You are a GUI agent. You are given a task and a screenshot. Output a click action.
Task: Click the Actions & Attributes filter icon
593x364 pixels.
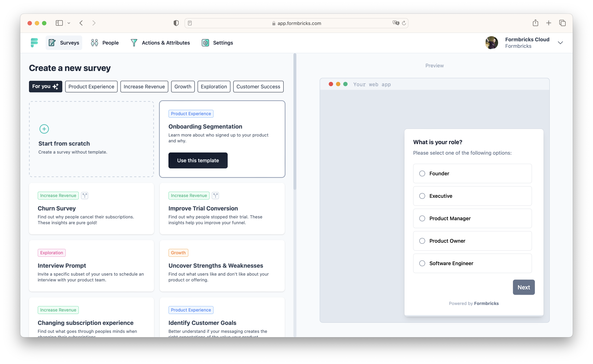pos(135,42)
